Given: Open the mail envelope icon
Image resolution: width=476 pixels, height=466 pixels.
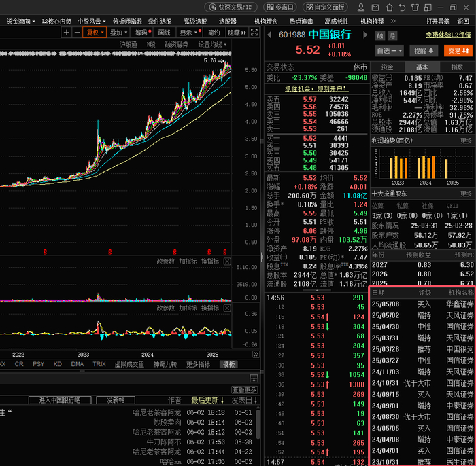Looking at the screenshot, I should tap(375, 7).
